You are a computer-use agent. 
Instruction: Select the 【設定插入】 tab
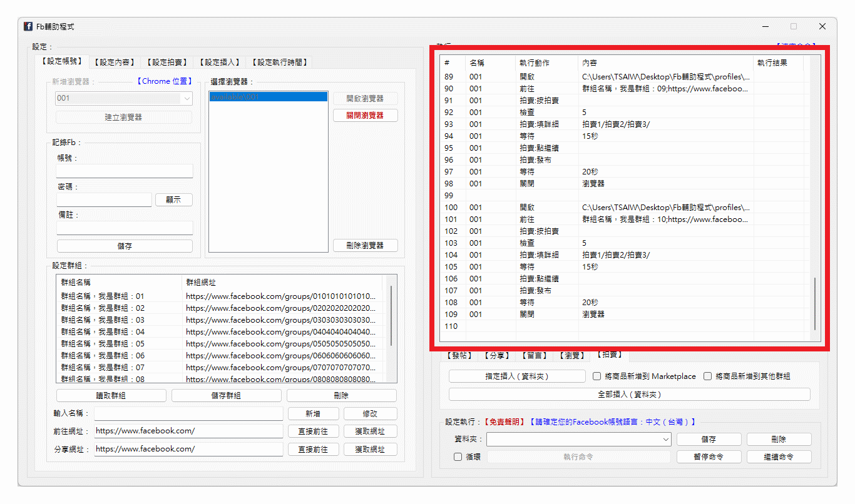[220, 62]
